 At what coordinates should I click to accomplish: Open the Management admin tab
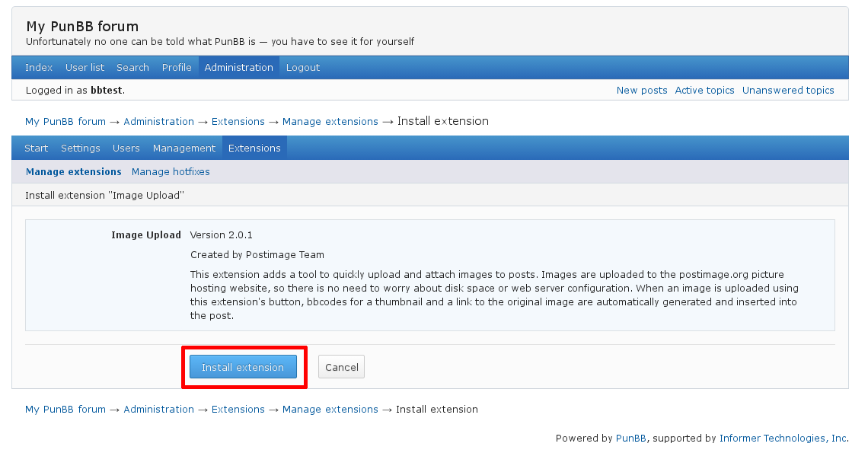(x=184, y=148)
